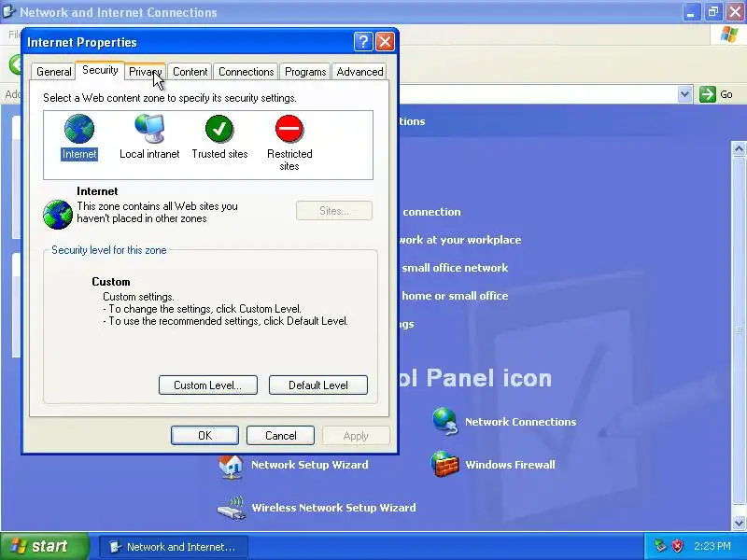This screenshot has height=560, width=747.
Task: Click the Default Level button
Action: click(x=318, y=385)
